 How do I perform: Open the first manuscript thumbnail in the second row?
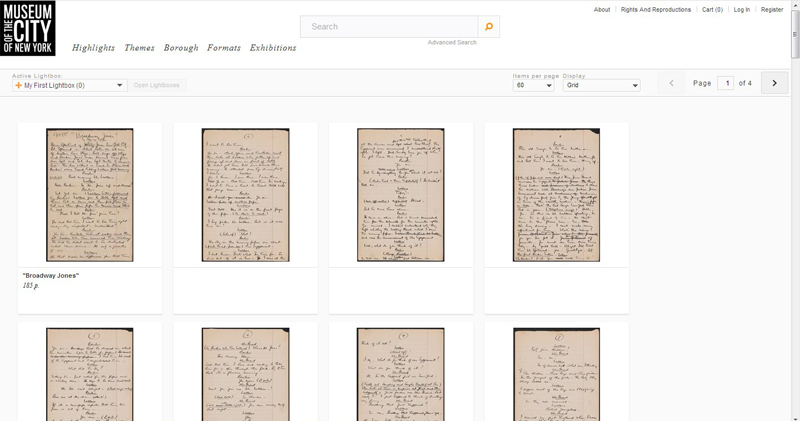[90, 375]
